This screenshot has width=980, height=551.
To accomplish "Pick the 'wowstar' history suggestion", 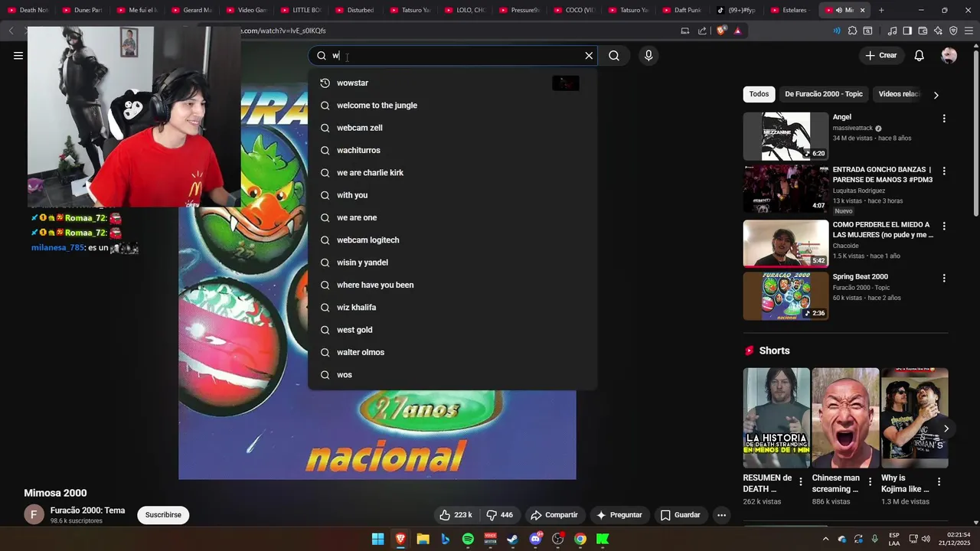I will click(452, 83).
